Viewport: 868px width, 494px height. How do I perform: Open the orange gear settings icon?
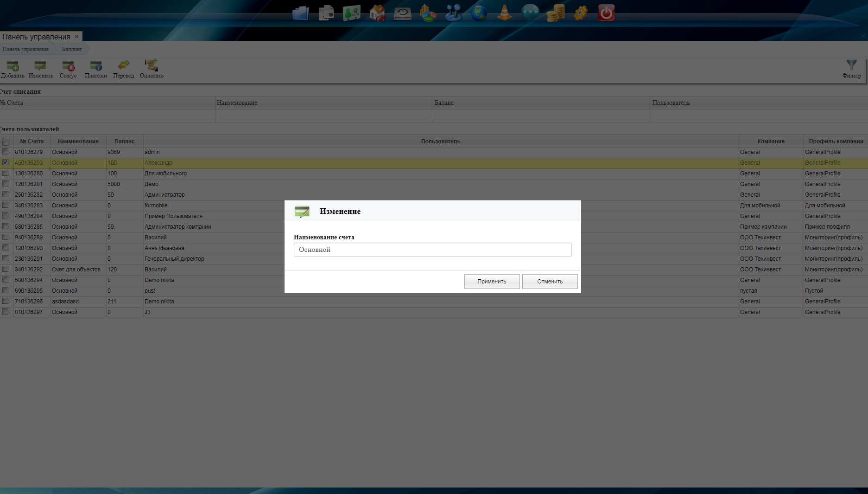(581, 13)
